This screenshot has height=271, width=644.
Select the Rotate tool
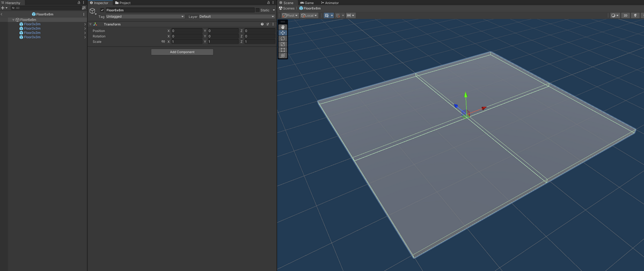283,39
